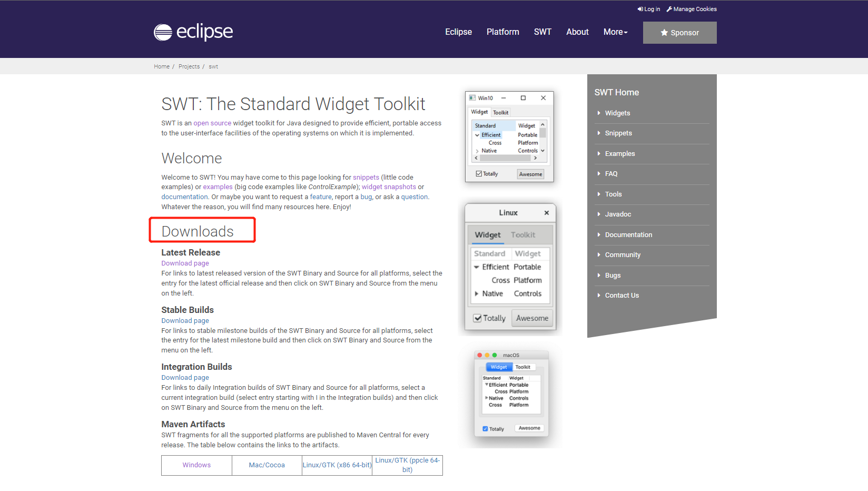868x491 pixels.
Task: Open Latest Release Download page link
Action: (x=185, y=263)
